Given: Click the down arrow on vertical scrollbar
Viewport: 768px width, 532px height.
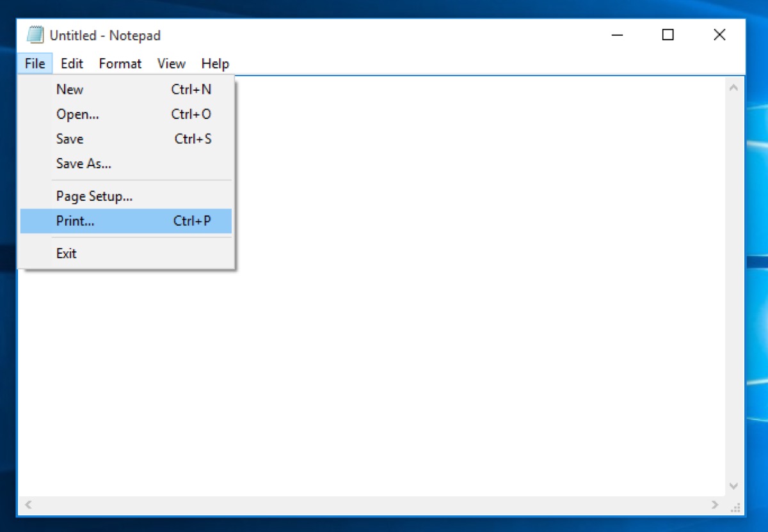Looking at the screenshot, I should [x=735, y=485].
